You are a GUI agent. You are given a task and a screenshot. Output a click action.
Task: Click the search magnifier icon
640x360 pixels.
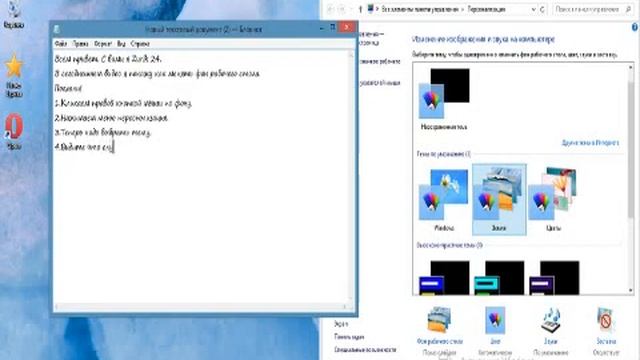pos(628,9)
